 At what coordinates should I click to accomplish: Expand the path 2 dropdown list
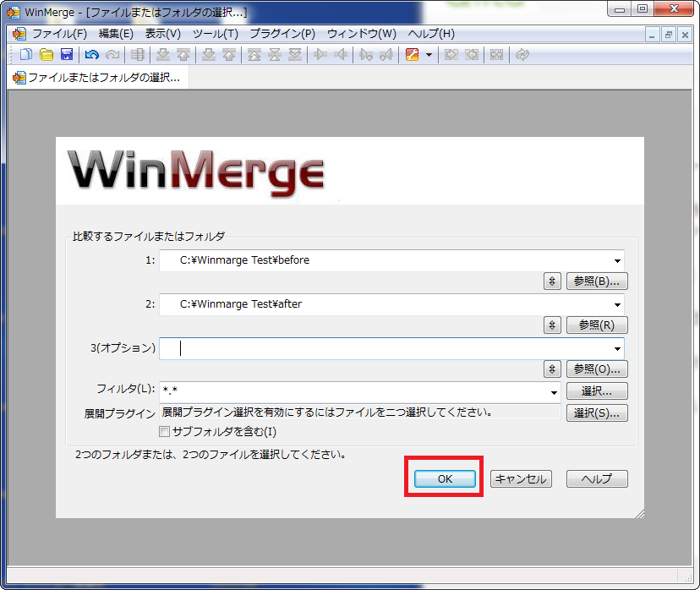617,304
